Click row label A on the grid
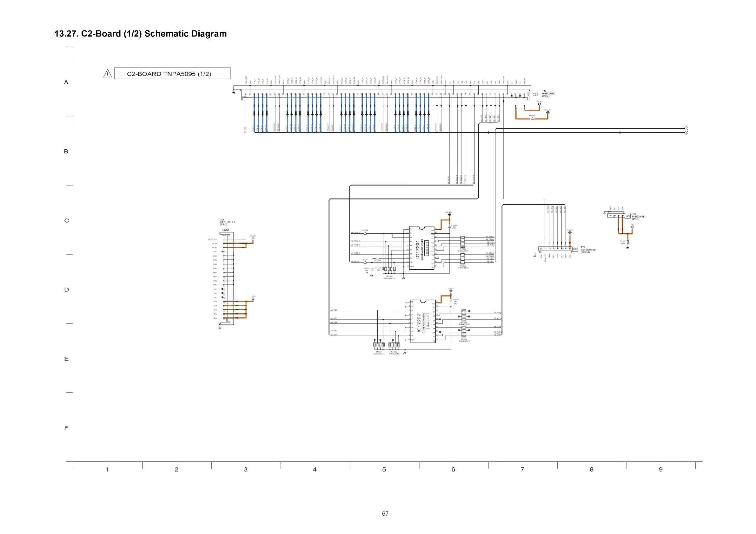Screen dimensions: 756x534 click(66, 82)
